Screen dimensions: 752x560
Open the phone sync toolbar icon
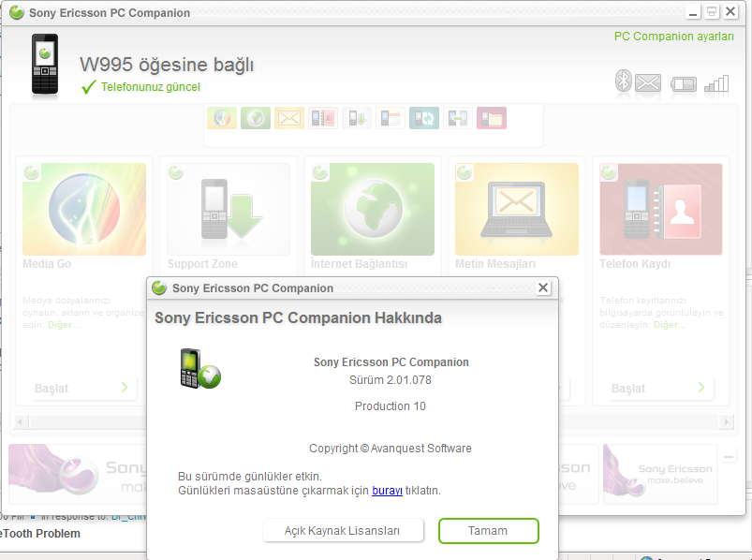(424, 118)
